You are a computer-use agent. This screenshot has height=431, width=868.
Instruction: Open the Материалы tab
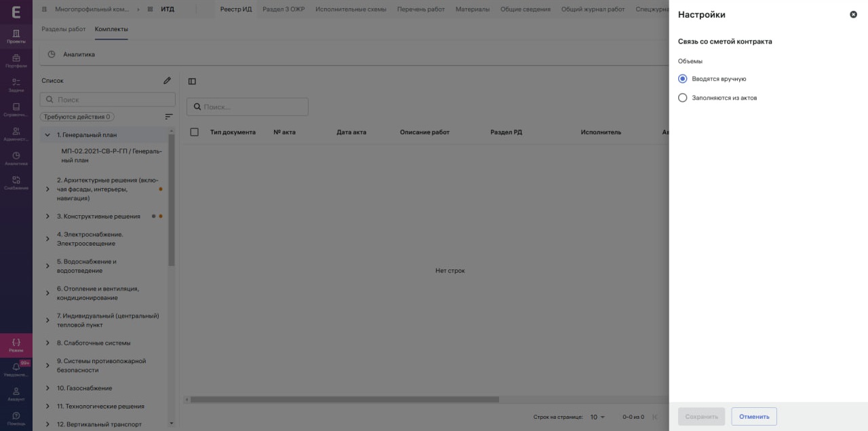473,10
